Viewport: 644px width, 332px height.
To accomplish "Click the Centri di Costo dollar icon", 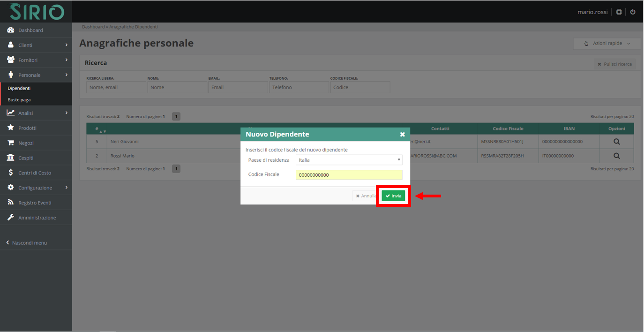I will point(10,173).
